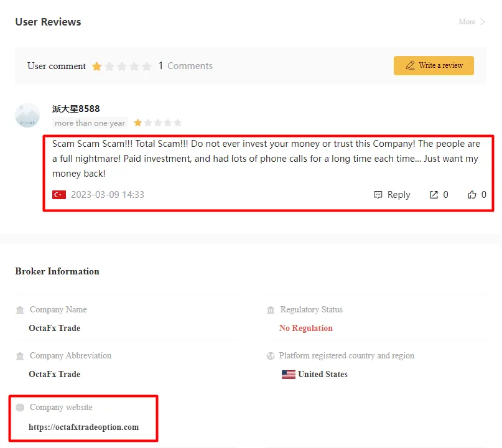Click the Company Abbreviation building icon
This screenshot has height=448, width=502.
tap(20, 356)
